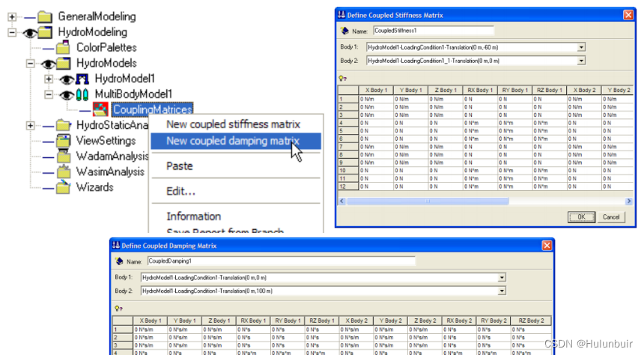This screenshot has height=355, width=644.
Task: Toggle visibility eye for HydroModels
Action: pyautogui.click(x=48, y=64)
